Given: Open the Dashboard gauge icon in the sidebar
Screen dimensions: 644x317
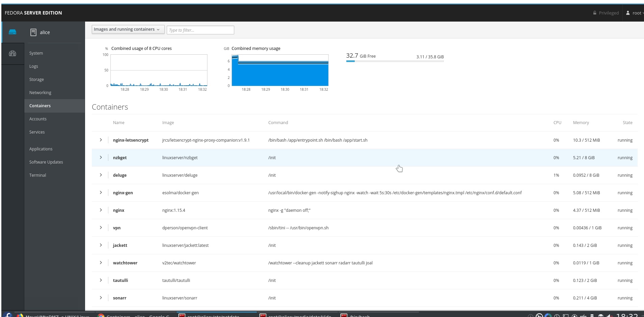Looking at the screenshot, I should pos(12,53).
